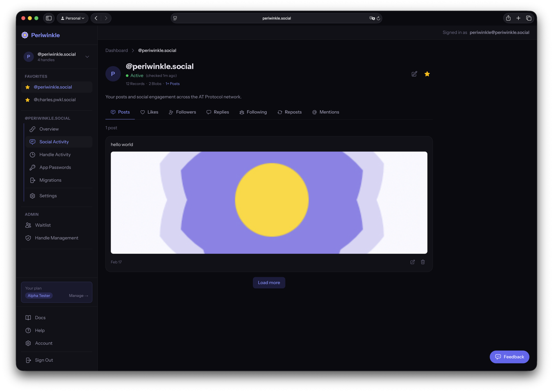Image resolution: width=553 pixels, height=392 pixels.
Task: Open the Social Activity section
Action: point(54,142)
